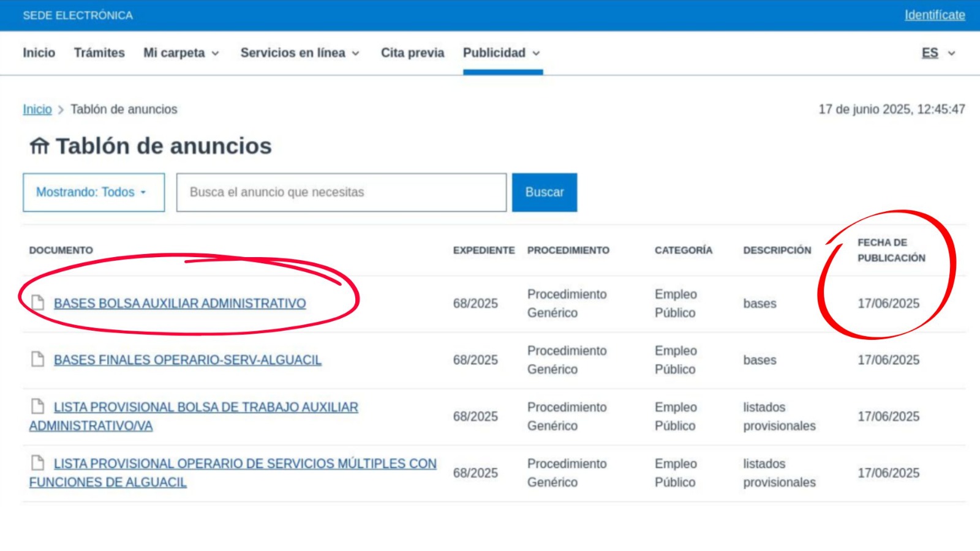Click document icon beside BASES BOLSA AUXILIAR ADMINISTRATIVO

point(38,302)
